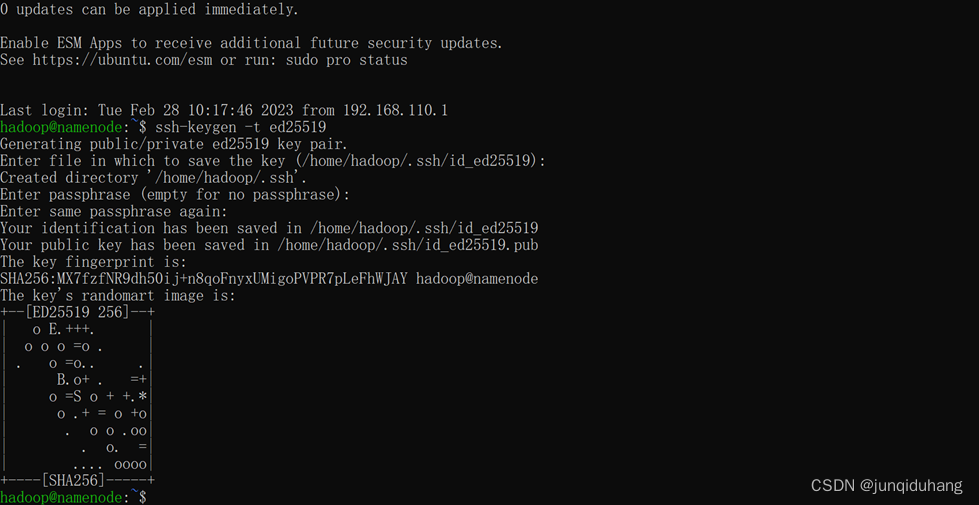Viewport: 979px width, 505px height.
Task: Click the "Created directory '/home/hadoop/.ssh'" line
Action: tap(153, 178)
